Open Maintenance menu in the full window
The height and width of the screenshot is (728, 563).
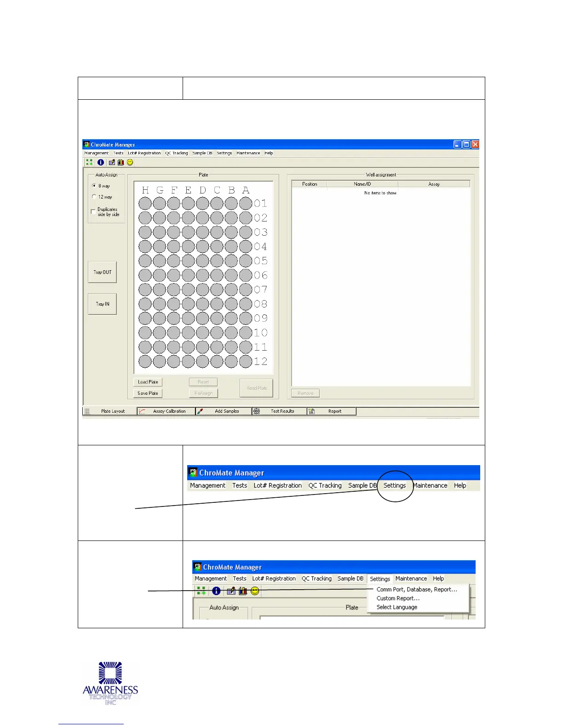point(248,153)
